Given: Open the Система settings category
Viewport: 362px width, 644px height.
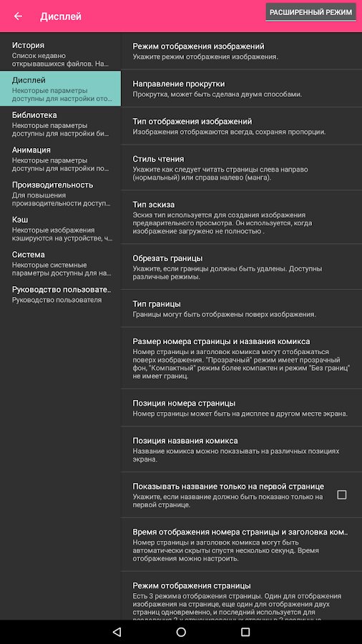Looking at the screenshot, I should pyautogui.click(x=60, y=263).
